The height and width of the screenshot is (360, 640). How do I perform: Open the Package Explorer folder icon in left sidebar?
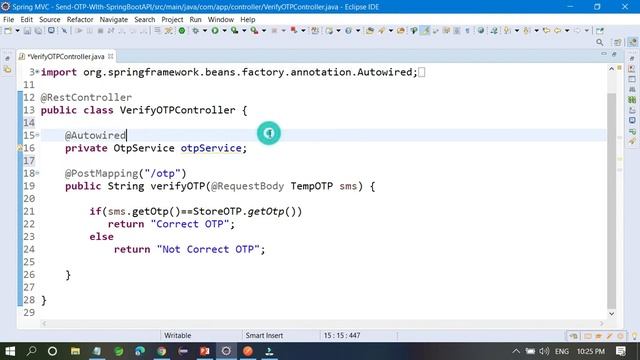click(7, 70)
